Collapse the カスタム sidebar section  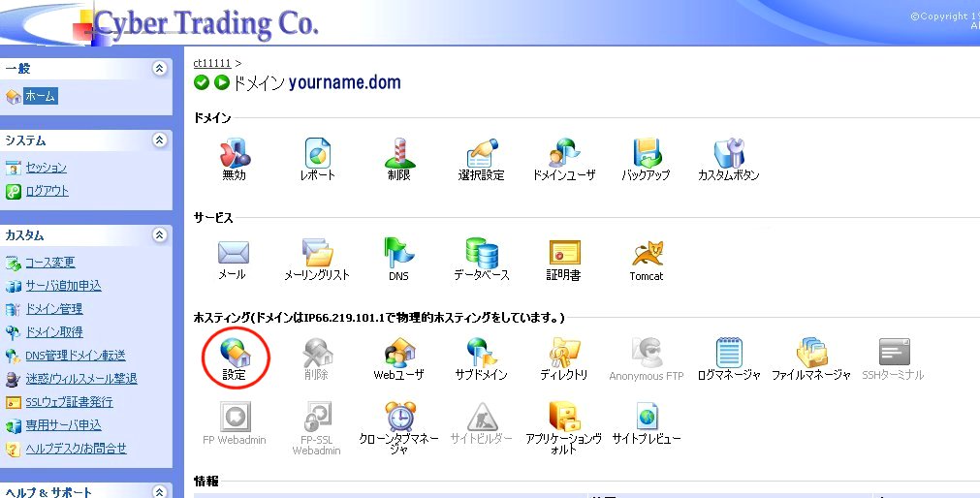(x=160, y=235)
